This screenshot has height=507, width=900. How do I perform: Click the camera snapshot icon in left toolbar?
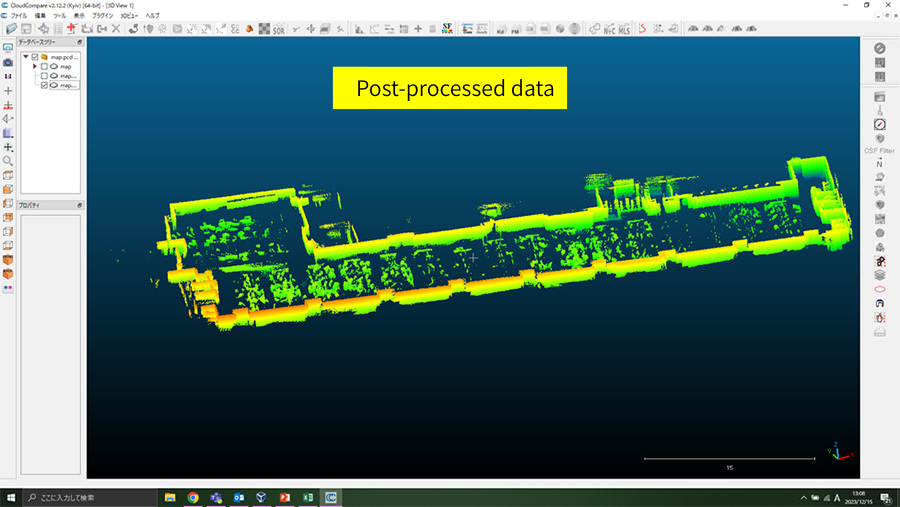[x=8, y=62]
